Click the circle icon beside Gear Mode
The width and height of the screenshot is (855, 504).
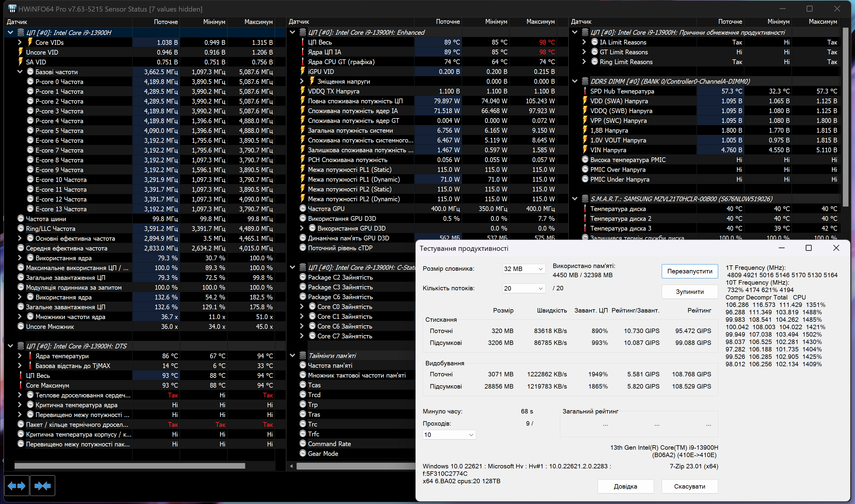tap(303, 454)
